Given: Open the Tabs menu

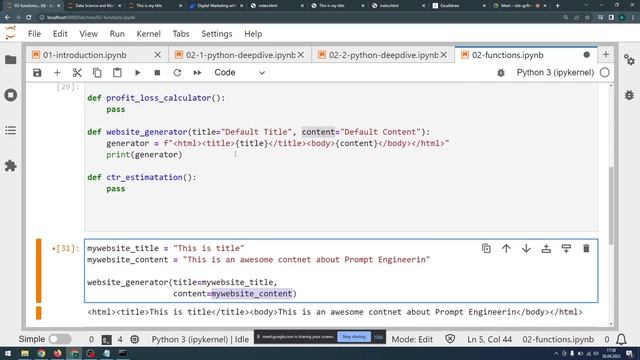Looking at the screenshot, I should [181, 34].
